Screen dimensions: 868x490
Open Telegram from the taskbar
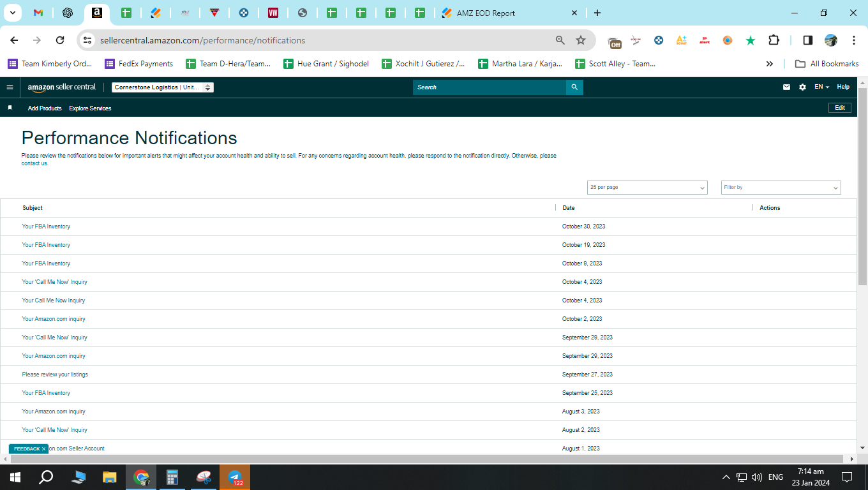click(x=235, y=477)
